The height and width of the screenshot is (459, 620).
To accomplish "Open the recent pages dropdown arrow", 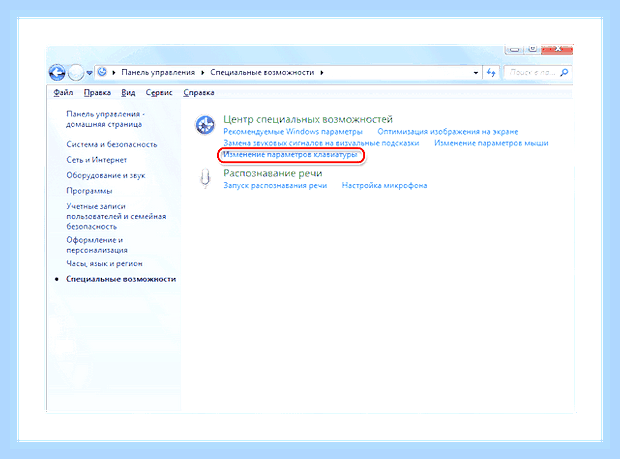I will point(89,73).
